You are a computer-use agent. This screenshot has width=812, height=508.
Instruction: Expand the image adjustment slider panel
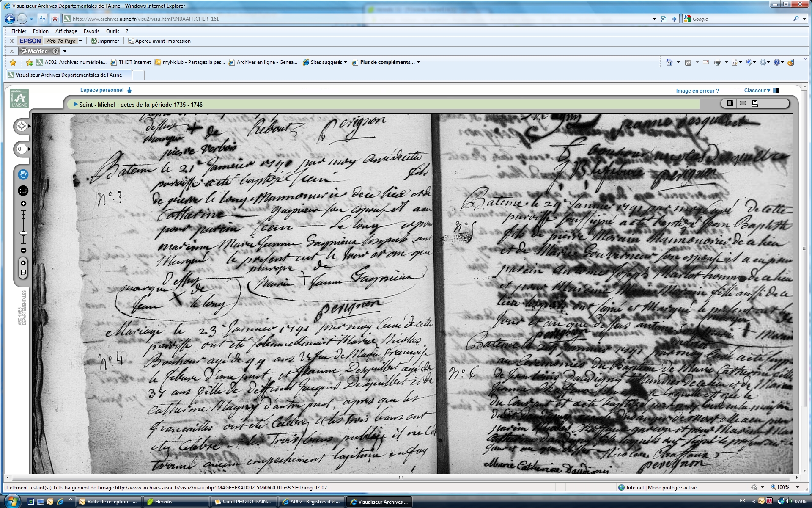(x=22, y=149)
